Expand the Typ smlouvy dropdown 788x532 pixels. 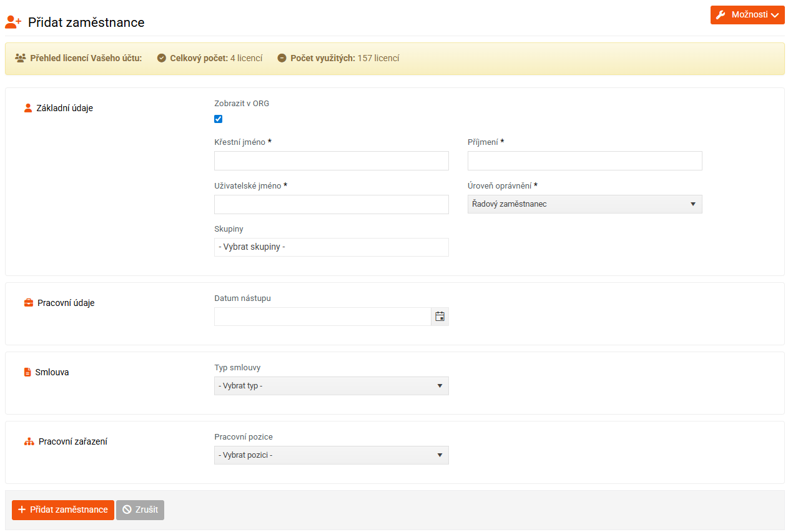tap(331, 386)
